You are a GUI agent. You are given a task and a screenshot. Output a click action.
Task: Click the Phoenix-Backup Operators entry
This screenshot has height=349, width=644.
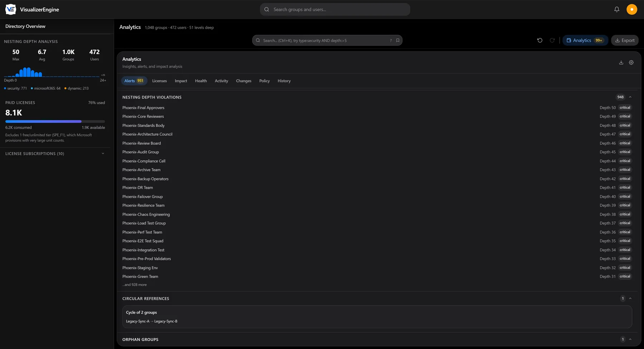[377, 179]
